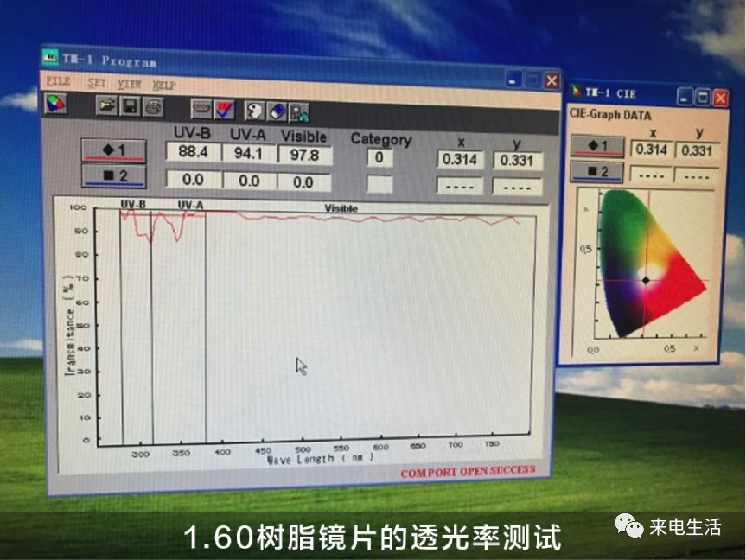746x560 pixels.
Task: Click the 'UV-B' band label on graph
Action: [133, 204]
